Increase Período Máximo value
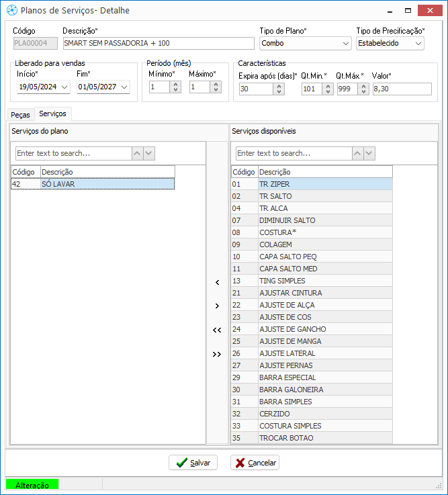 pyautogui.click(x=216, y=84)
